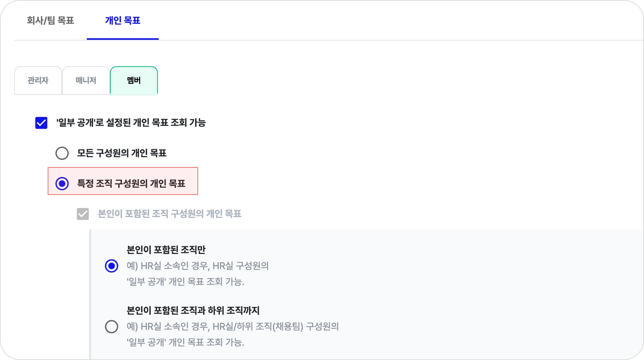The height and width of the screenshot is (360, 644).
Task: Click the 본인이 포함된 조직만 heading
Action: (x=166, y=250)
